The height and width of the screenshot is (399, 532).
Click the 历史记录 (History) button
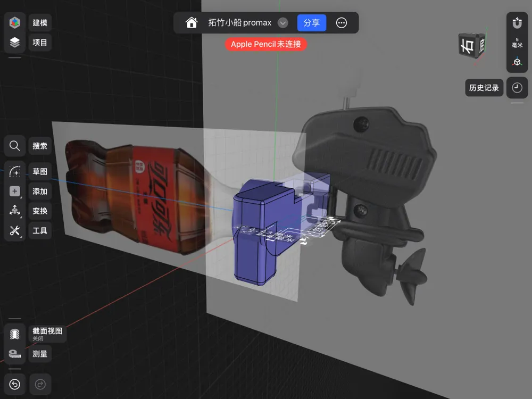tap(484, 88)
